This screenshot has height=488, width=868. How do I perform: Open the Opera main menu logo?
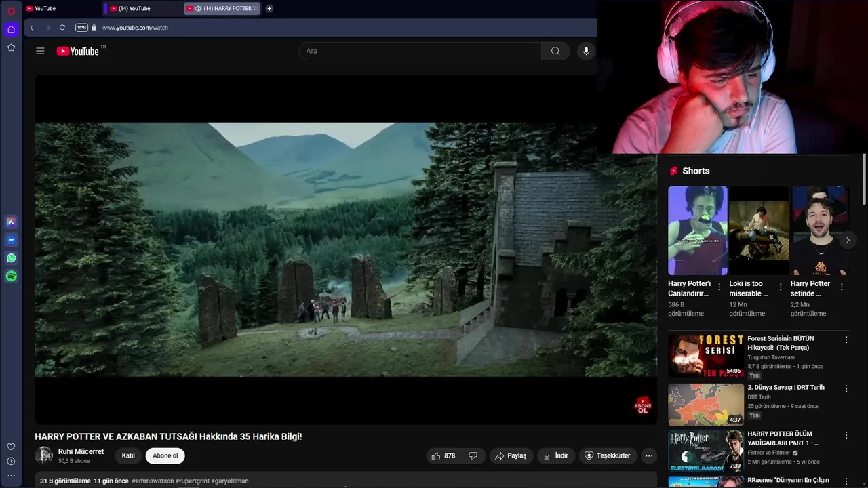[11, 11]
